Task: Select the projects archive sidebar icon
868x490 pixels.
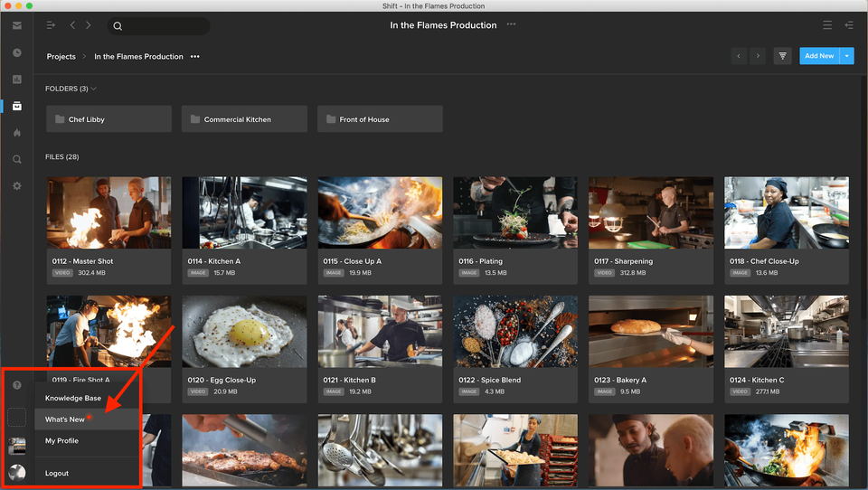Action: pos(17,106)
